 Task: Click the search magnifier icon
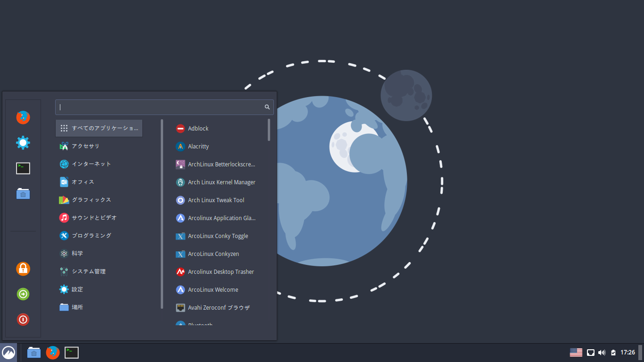pyautogui.click(x=267, y=107)
